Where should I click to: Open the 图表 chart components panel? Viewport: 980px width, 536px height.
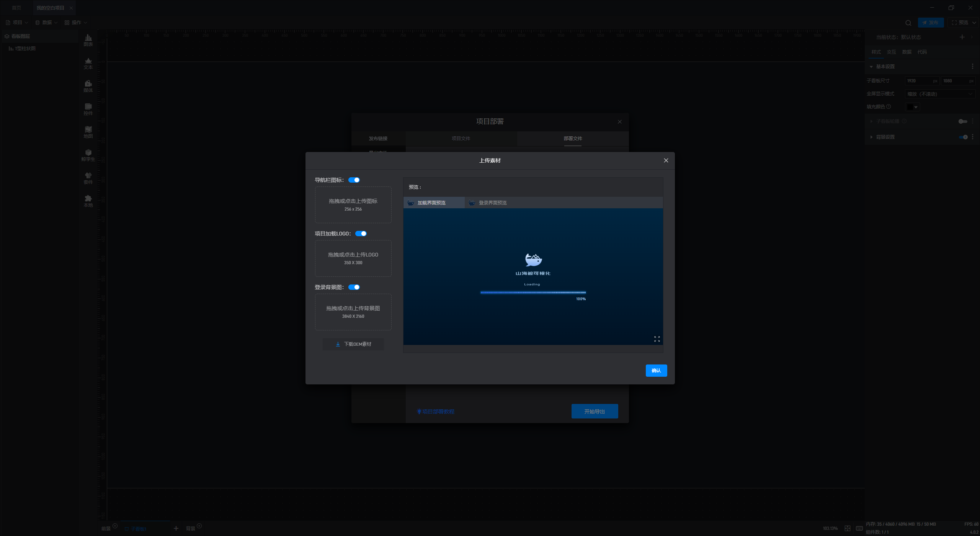point(88,40)
